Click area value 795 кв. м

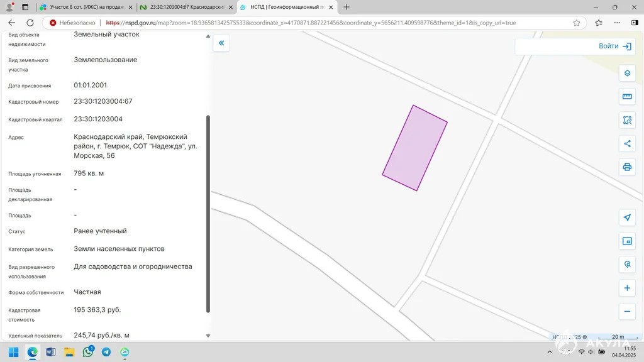pos(89,173)
